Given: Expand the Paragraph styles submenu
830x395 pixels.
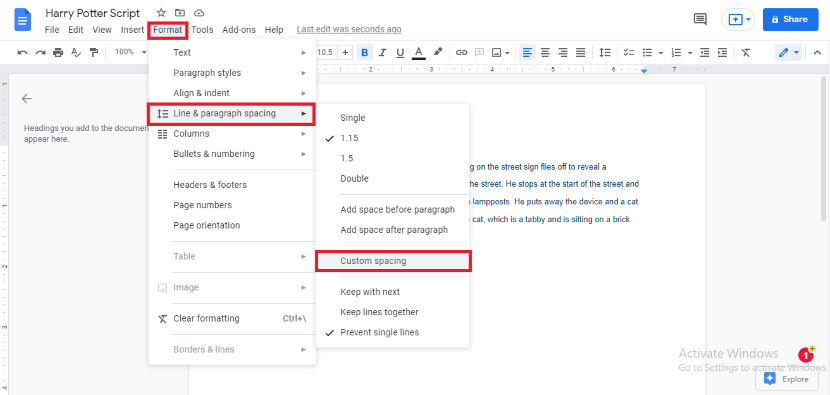Looking at the screenshot, I should click(232, 73).
